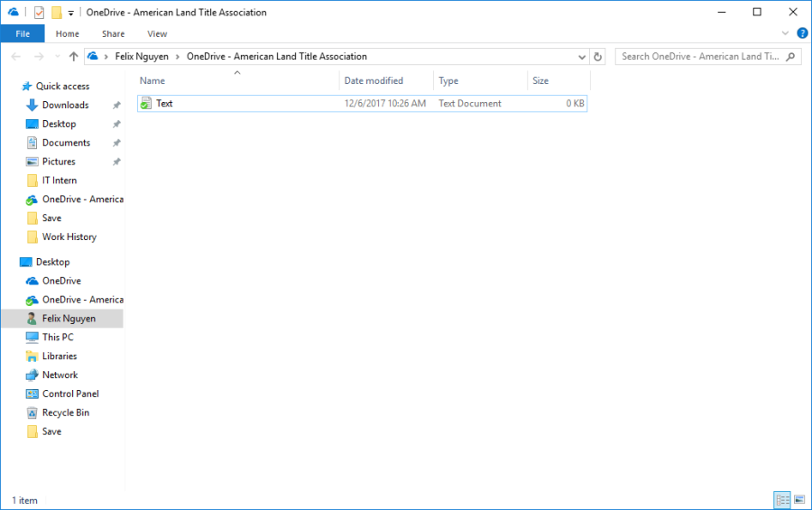Screen dimensions: 812x510
Task: Open the IT Intern folder
Action: (60, 181)
